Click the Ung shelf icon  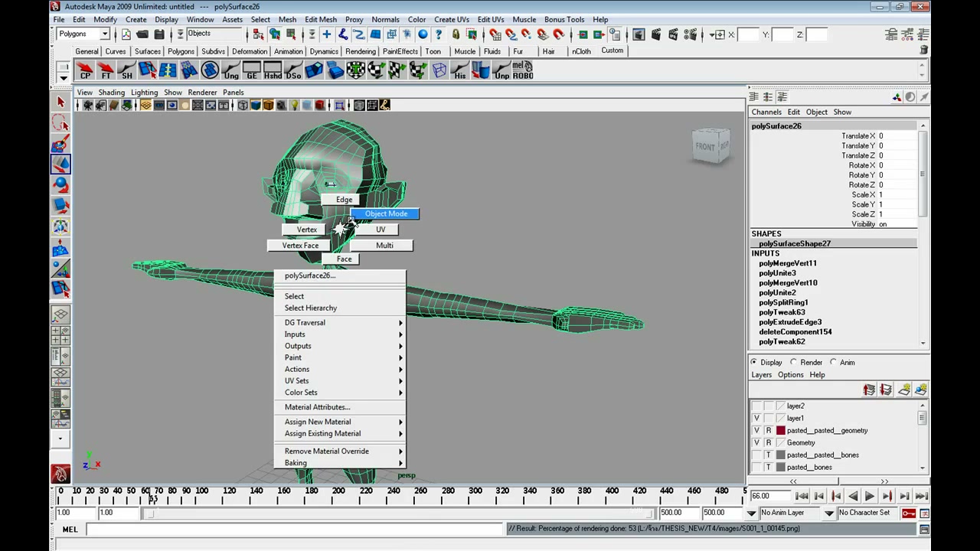[x=230, y=71]
